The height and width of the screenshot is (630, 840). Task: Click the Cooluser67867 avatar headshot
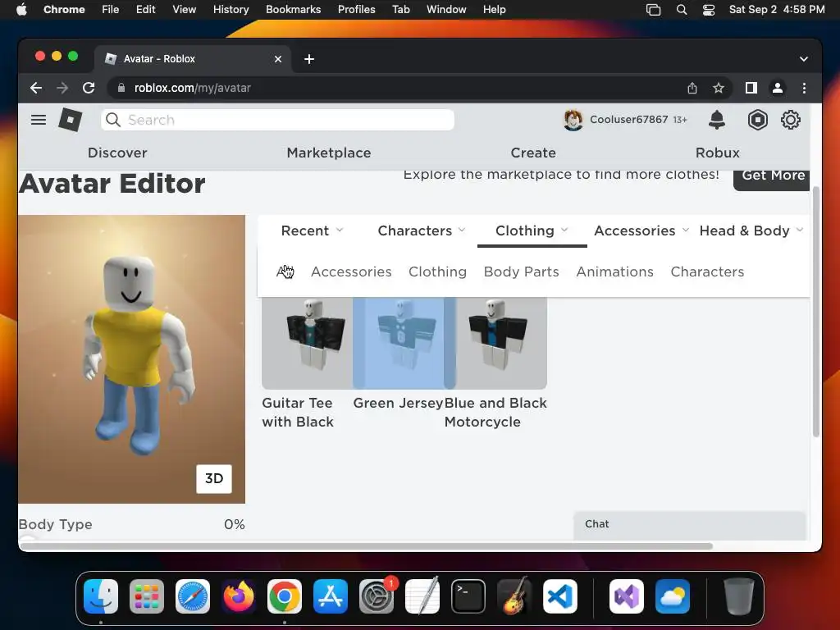pyautogui.click(x=573, y=120)
